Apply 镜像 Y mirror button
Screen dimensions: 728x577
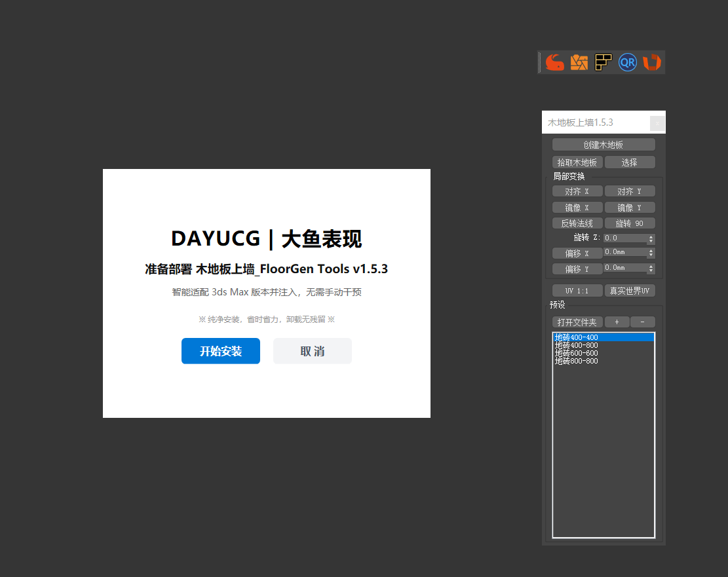(x=630, y=208)
